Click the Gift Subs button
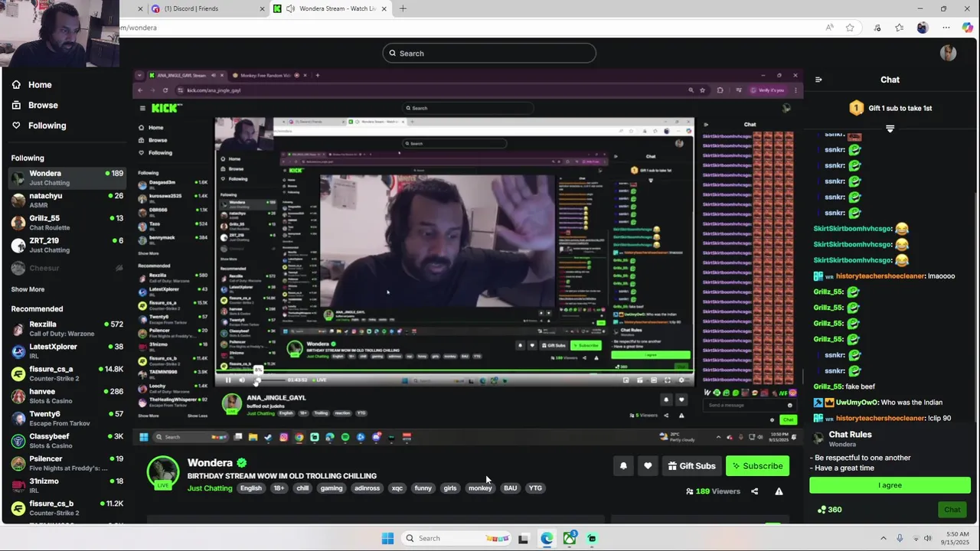The height and width of the screenshot is (551, 980). pos(691,466)
